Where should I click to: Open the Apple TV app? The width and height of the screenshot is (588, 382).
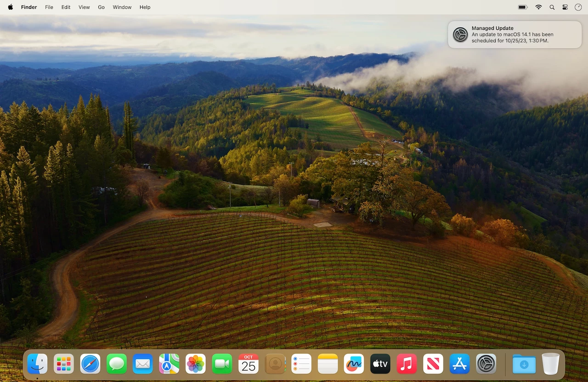380,364
